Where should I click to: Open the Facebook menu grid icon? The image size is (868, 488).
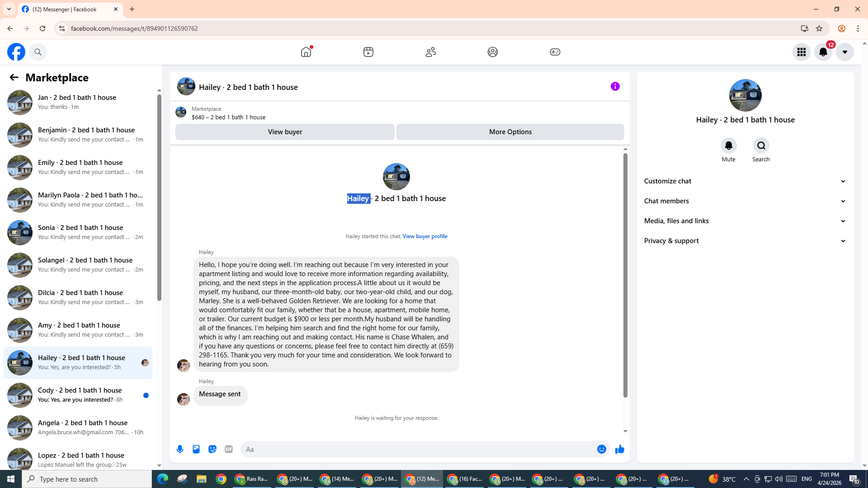(802, 52)
